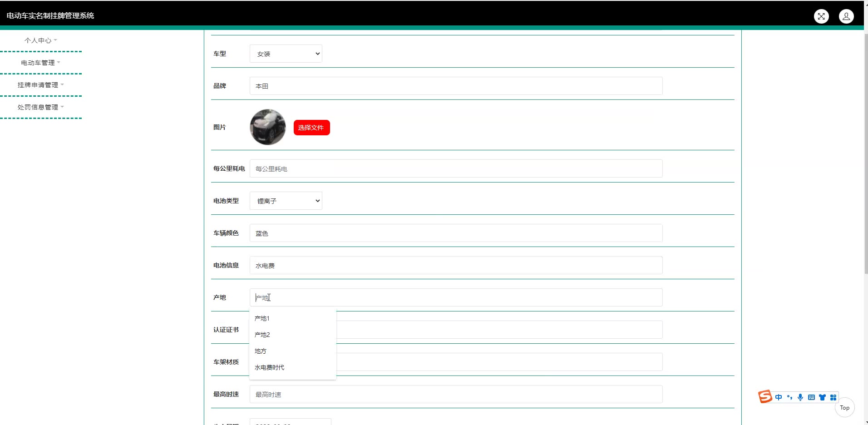Click the 认证证书 input field
Viewport: 868px width, 425px height.
499,330
